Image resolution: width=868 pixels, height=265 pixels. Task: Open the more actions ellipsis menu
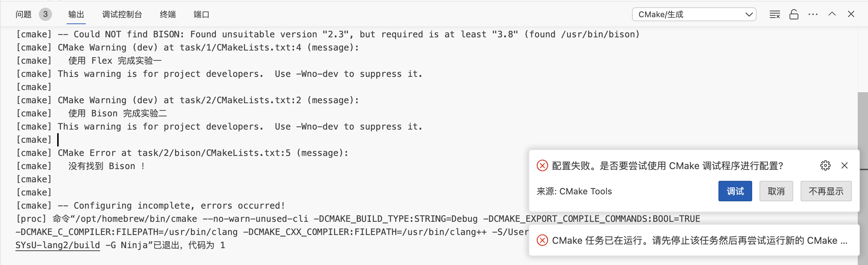813,14
